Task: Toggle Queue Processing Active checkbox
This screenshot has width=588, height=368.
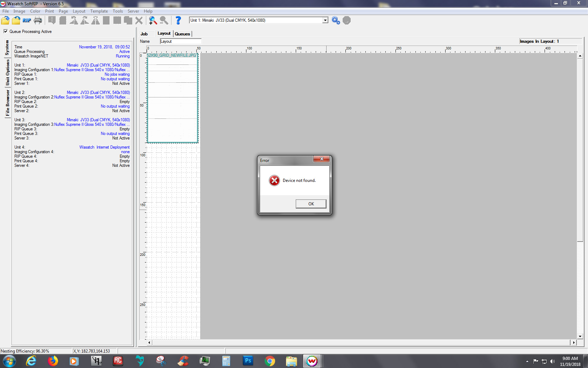Action: [6, 31]
